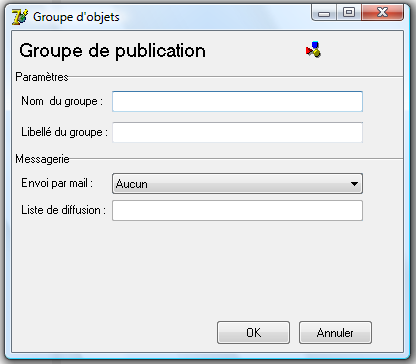This screenshot has height=364, width=416.
Task: Close the Groupe d'objets dialog
Action: tap(383, 13)
